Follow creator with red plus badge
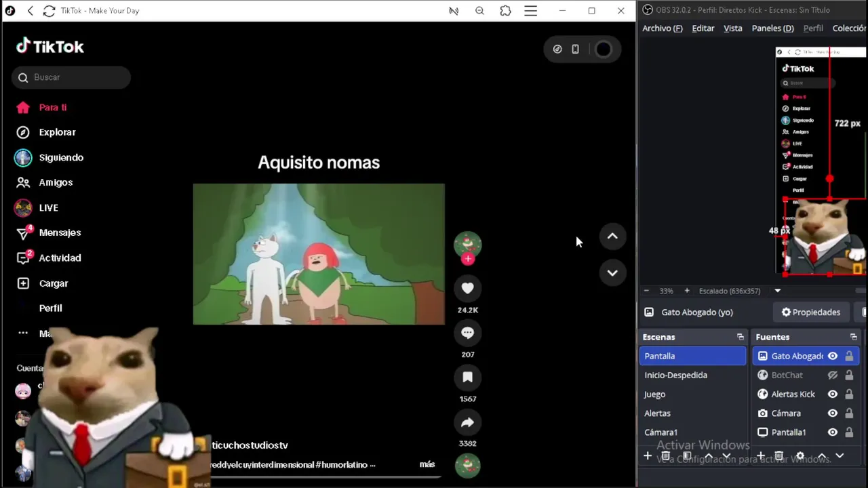 [x=467, y=259]
